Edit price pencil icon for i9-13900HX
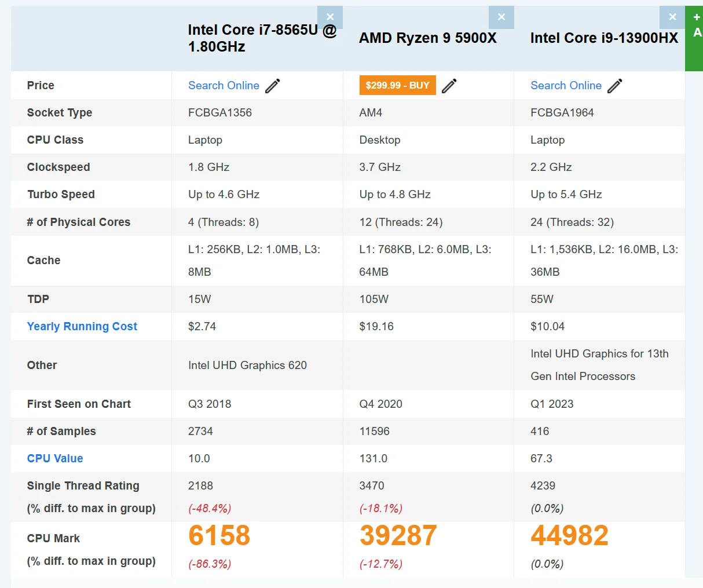Image resolution: width=703 pixels, height=588 pixels. pos(615,86)
